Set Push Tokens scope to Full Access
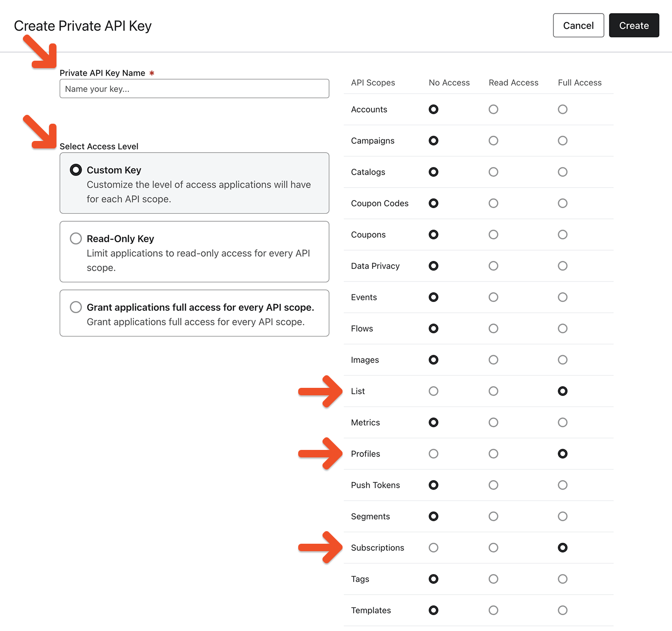Image resolution: width=672 pixels, height=631 pixels. [x=563, y=484]
